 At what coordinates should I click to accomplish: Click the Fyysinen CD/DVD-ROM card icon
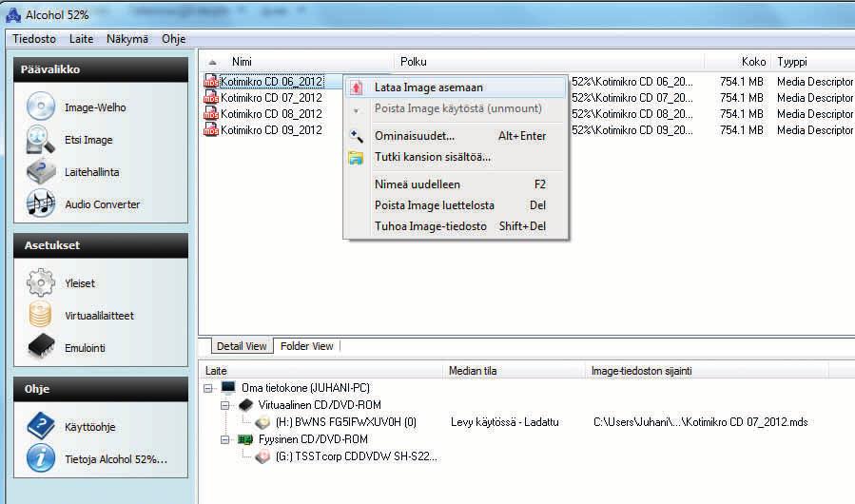tap(245, 439)
